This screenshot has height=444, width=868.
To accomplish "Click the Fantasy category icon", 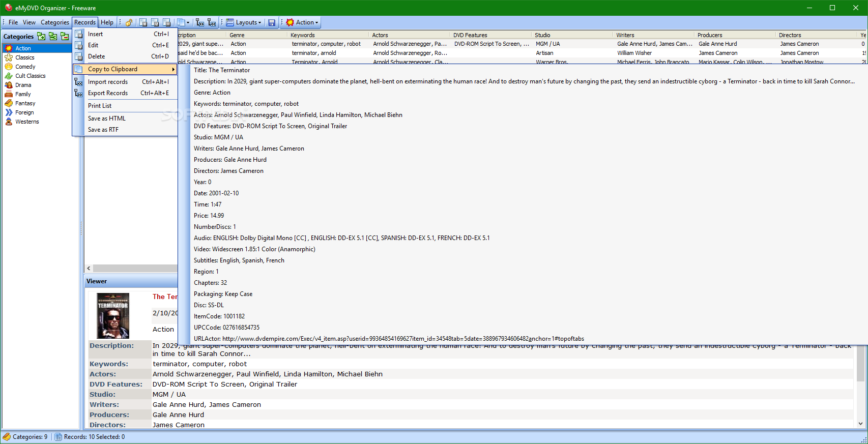I will (9, 103).
